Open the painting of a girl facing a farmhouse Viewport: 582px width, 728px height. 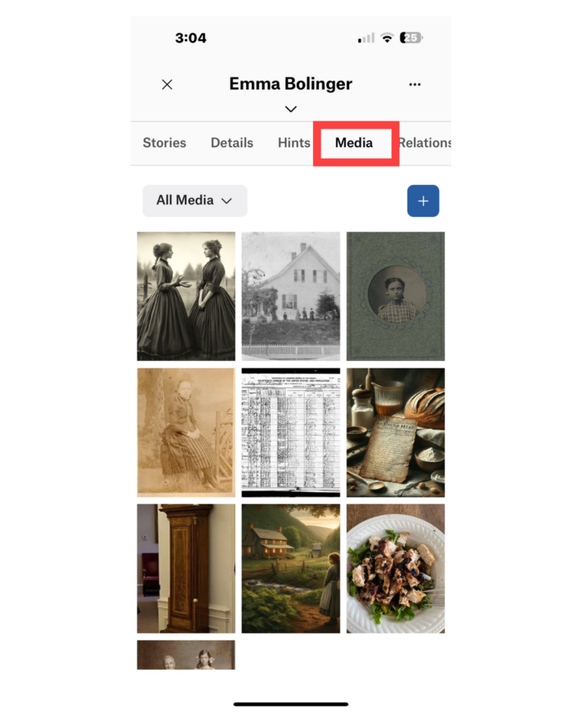pyautogui.click(x=290, y=569)
